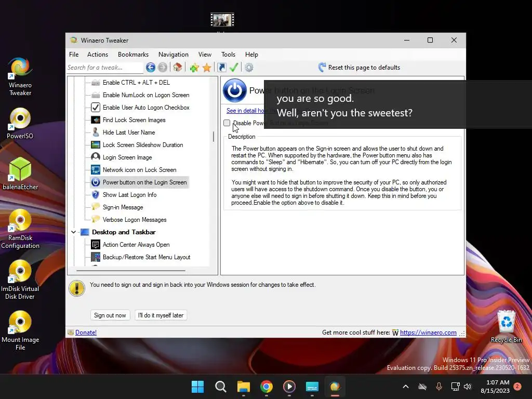
Task: Add this tweak to bookmarks with the green star
Action: tap(194, 68)
